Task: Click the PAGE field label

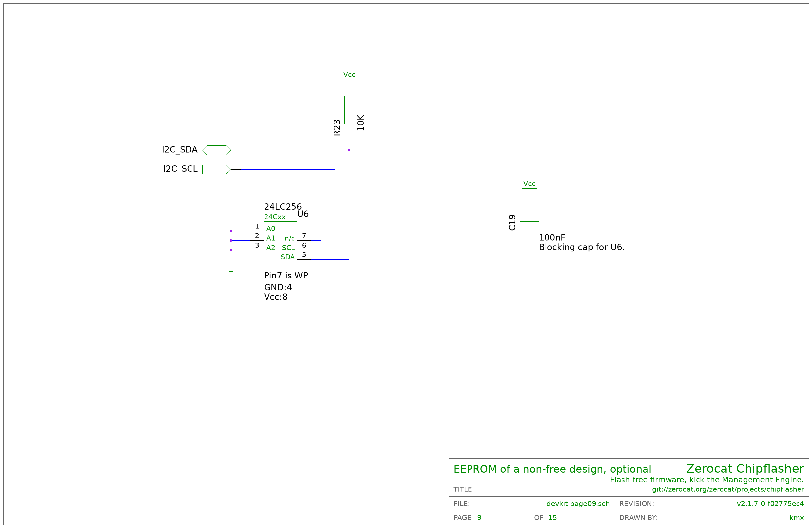Action: click(462, 518)
